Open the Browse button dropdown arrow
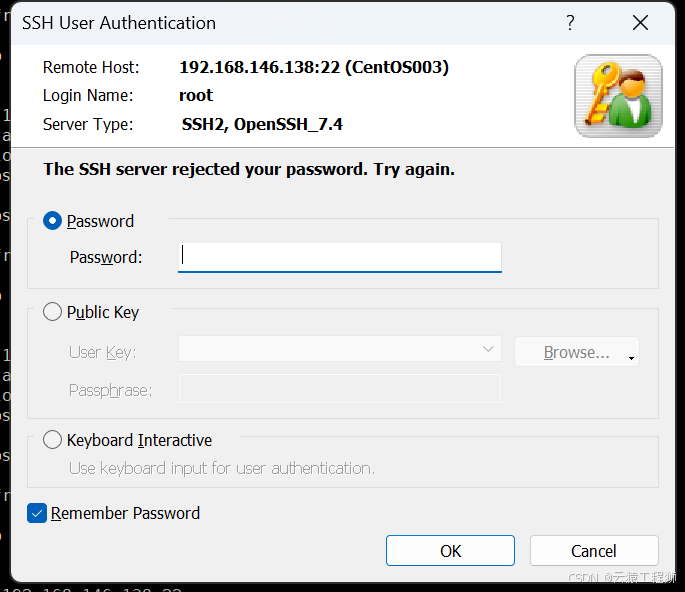The image size is (685, 592). pyautogui.click(x=631, y=358)
